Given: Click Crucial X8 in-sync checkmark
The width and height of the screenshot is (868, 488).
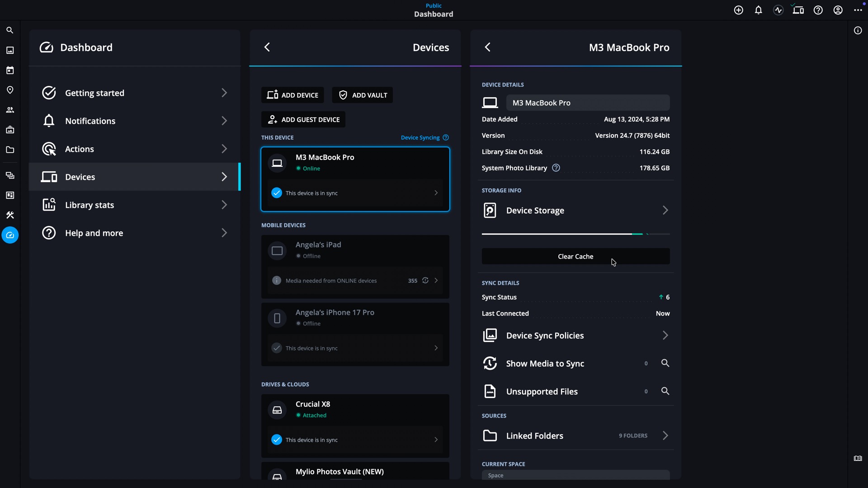Looking at the screenshot, I should pyautogui.click(x=277, y=440).
